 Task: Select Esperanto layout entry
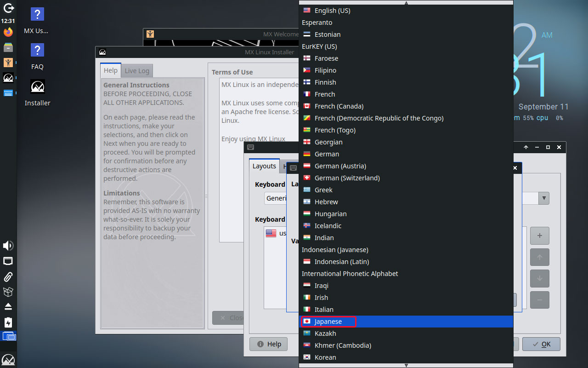406,23
